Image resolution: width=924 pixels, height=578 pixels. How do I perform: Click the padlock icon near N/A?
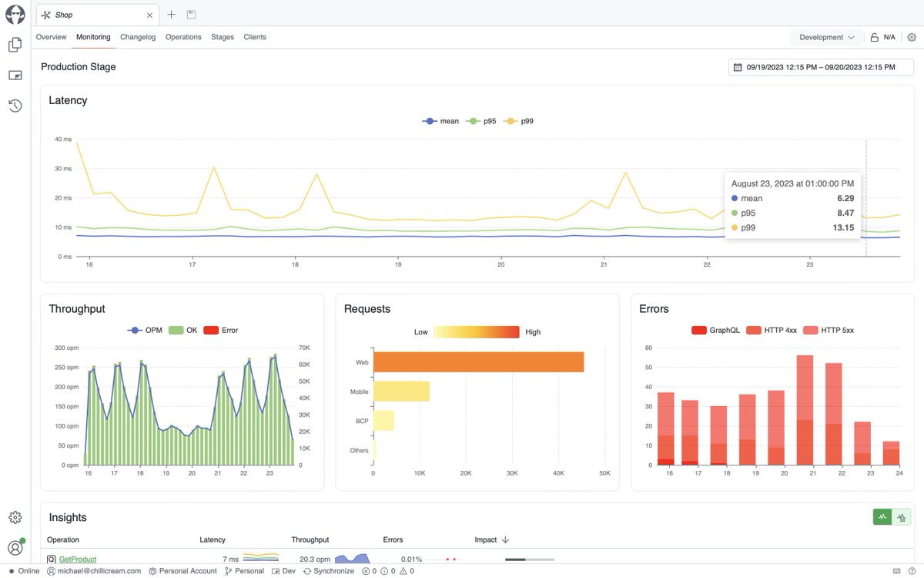tap(874, 36)
